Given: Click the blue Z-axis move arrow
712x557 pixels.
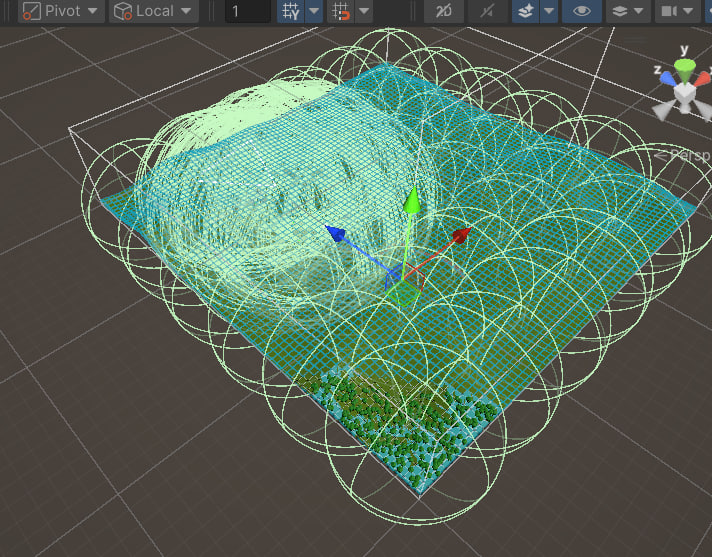Looking at the screenshot, I should pyautogui.click(x=336, y=233).
